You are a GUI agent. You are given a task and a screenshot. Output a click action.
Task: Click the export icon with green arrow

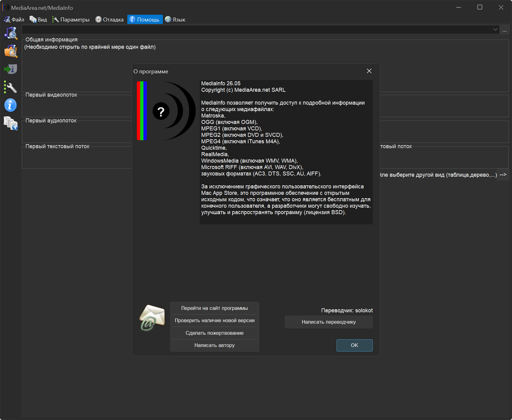click(x=11, y=69)
